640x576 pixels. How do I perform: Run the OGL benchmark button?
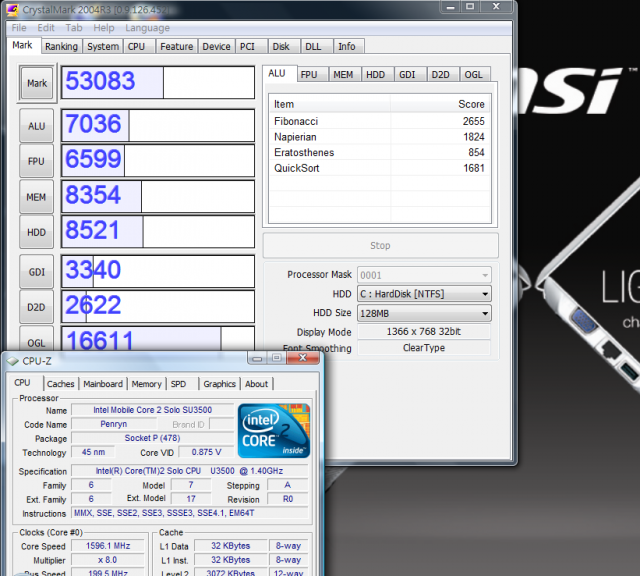pos(36,339)
